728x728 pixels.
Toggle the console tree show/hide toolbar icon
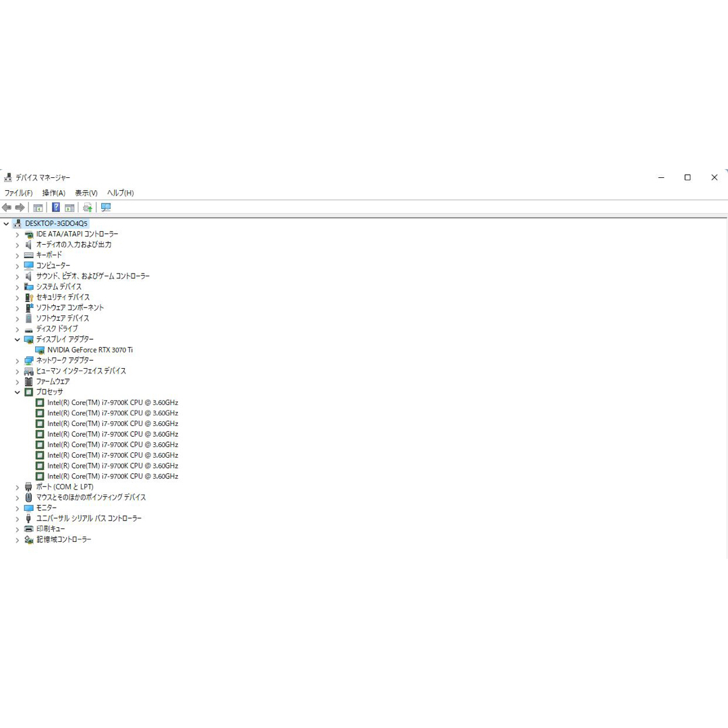pyautogui.click(x=38, y=208)
